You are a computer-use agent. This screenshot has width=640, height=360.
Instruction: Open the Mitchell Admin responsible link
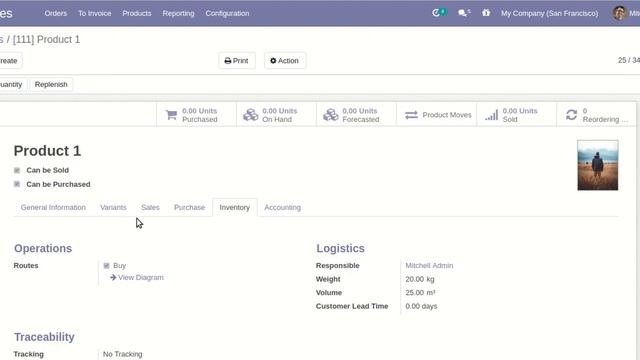429,266
